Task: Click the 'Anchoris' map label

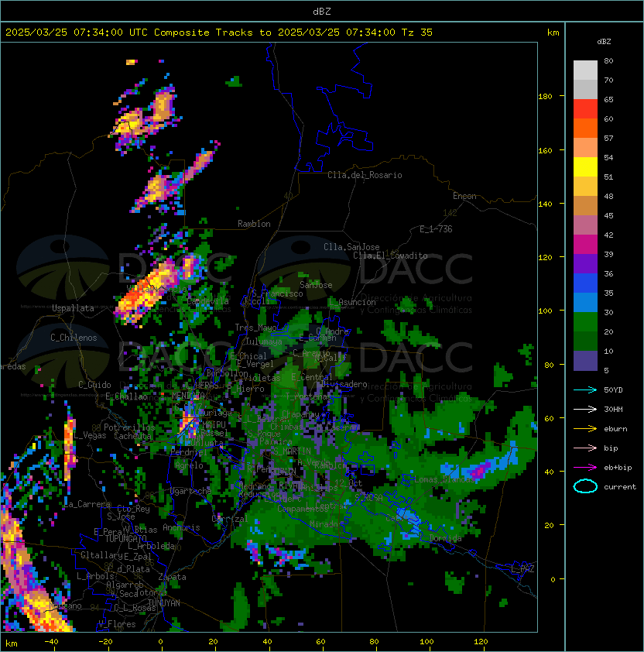Action: point(181,527)
